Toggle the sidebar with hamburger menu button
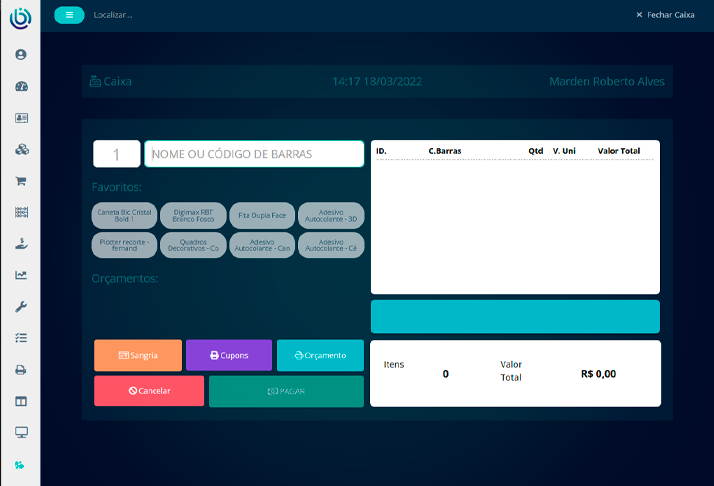 coord(69,15)
